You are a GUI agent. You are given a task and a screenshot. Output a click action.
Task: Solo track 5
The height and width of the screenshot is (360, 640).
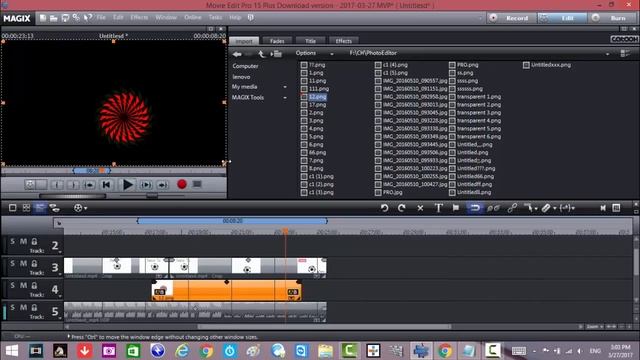pos(12,307)
